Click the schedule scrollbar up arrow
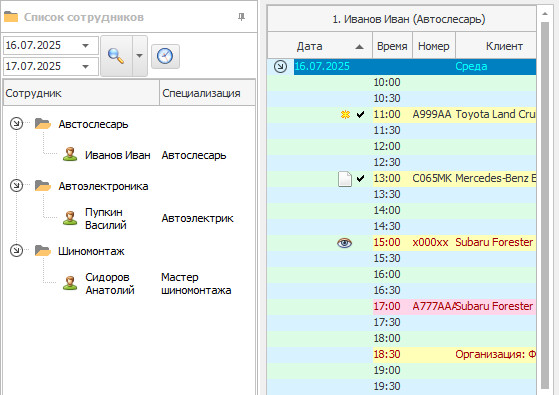The image size is (559, 395). [x=545, y=14]
